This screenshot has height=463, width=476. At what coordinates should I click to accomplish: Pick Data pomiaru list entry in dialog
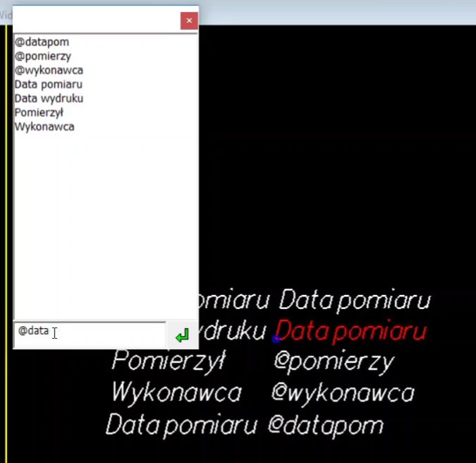pyautogui.click(x=48, y=85)
